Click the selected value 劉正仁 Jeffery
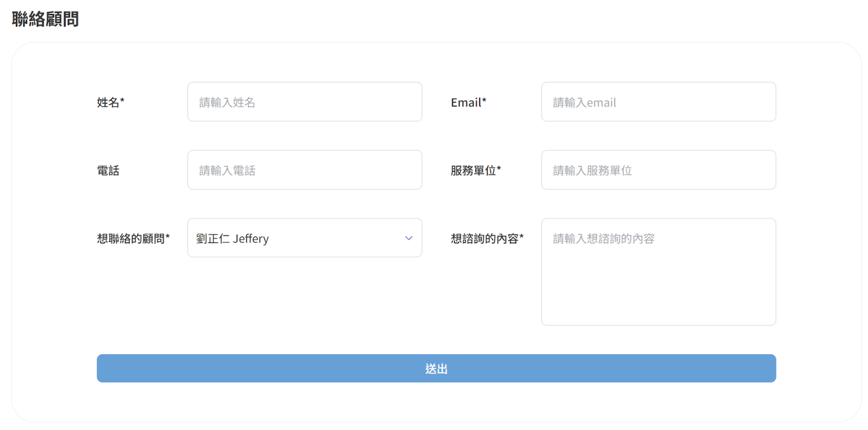 (x=233, y=239)
